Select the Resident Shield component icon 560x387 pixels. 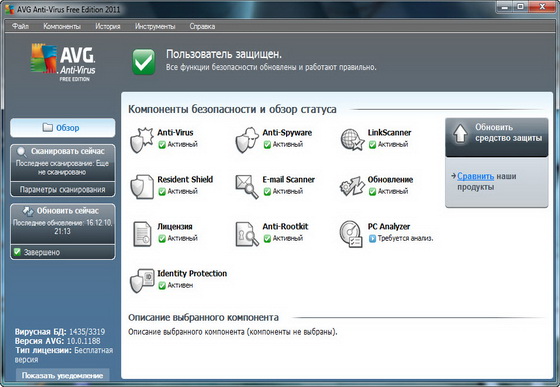(x=142, y=186)
